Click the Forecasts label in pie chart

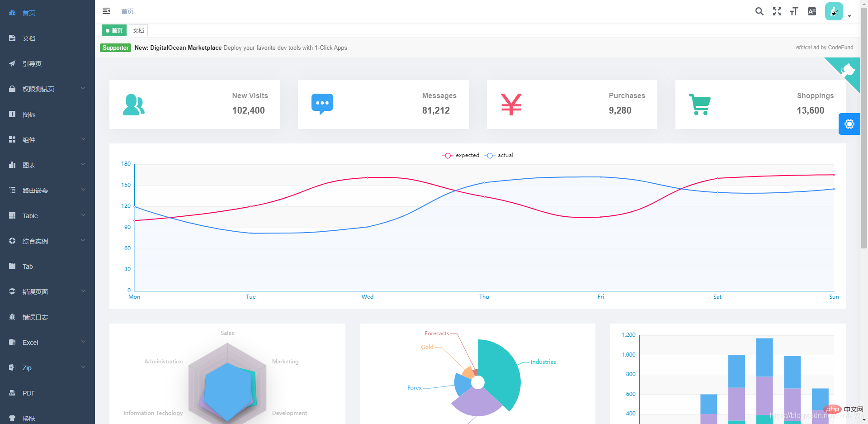(437, 333)
